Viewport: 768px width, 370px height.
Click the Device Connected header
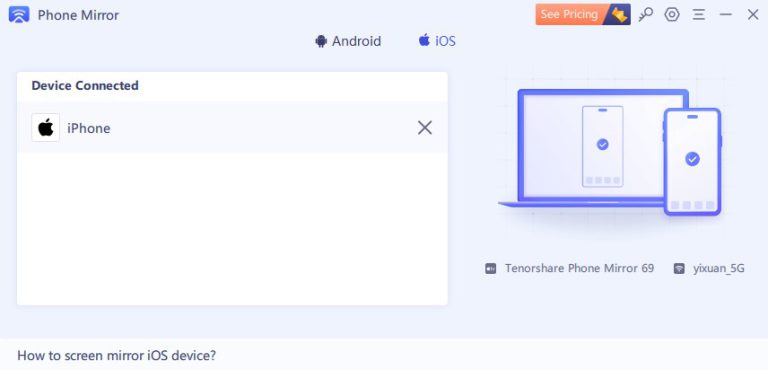coord(85,86)
